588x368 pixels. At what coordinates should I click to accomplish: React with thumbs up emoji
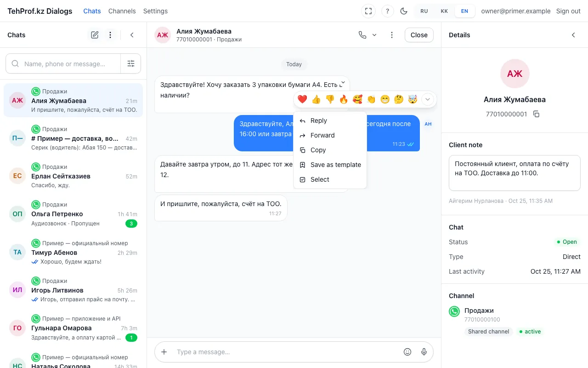(x=316, y=99)
